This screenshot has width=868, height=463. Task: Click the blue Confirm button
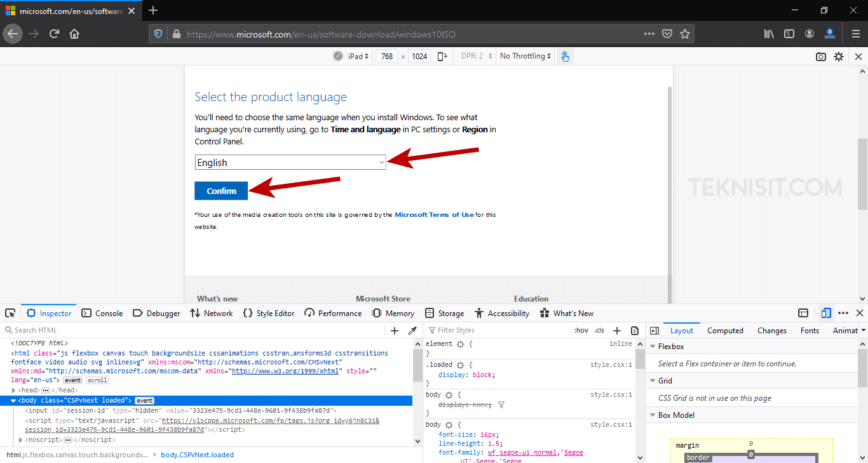(221, 191)
